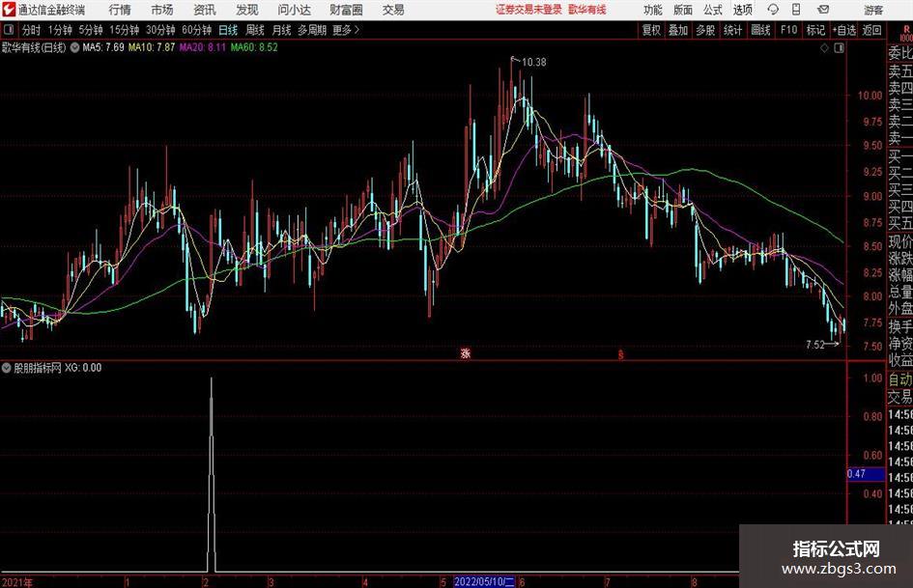
Task: Click the MA10: 7.87 indicator value
Action: click(x=152, y=47)
